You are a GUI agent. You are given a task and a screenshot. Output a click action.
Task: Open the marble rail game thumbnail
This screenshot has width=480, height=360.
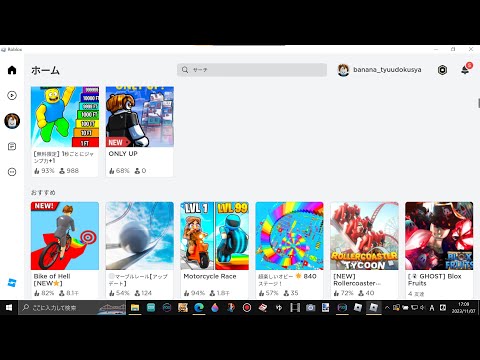[x=140, y=236]
